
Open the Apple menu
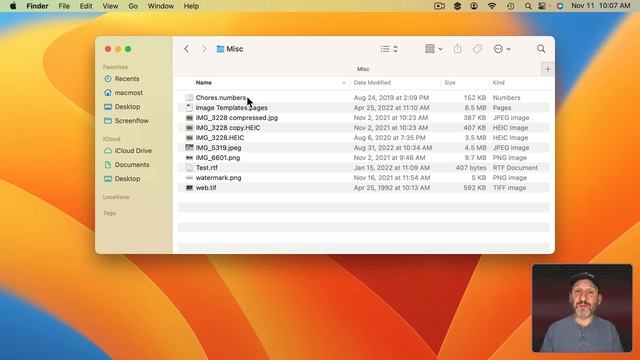tap(13, 6)
